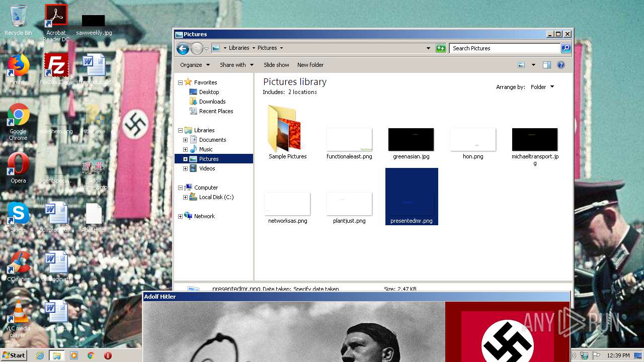This screenshot has width=644, height=362.
Task: Select michaeltransport.jpg file
Action: tap(535, 146)
